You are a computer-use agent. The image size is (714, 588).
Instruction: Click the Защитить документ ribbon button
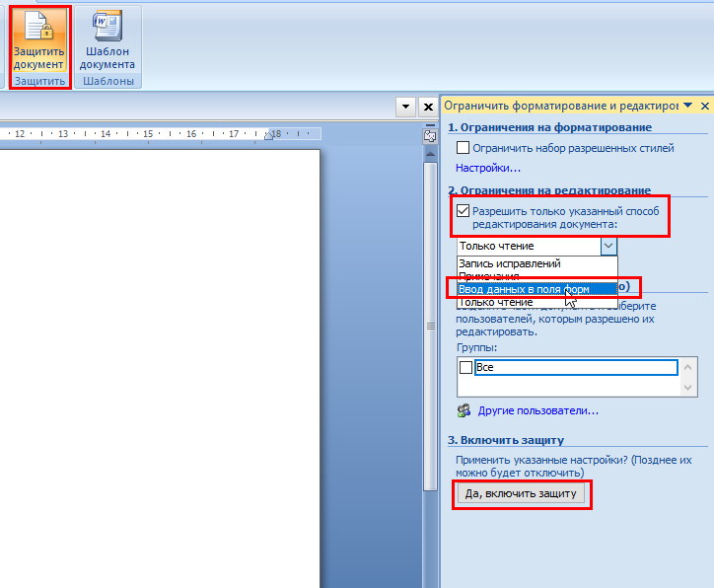(x=39, y=41)
